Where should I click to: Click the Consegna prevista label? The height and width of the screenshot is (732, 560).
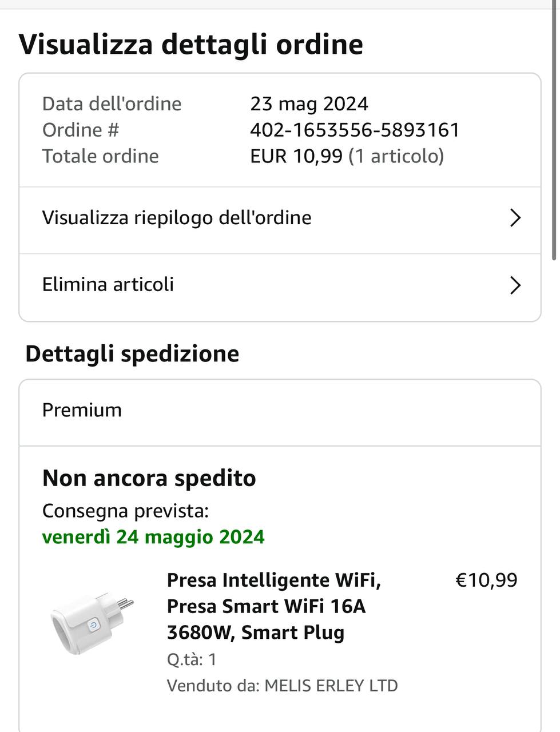pos(125,510)
